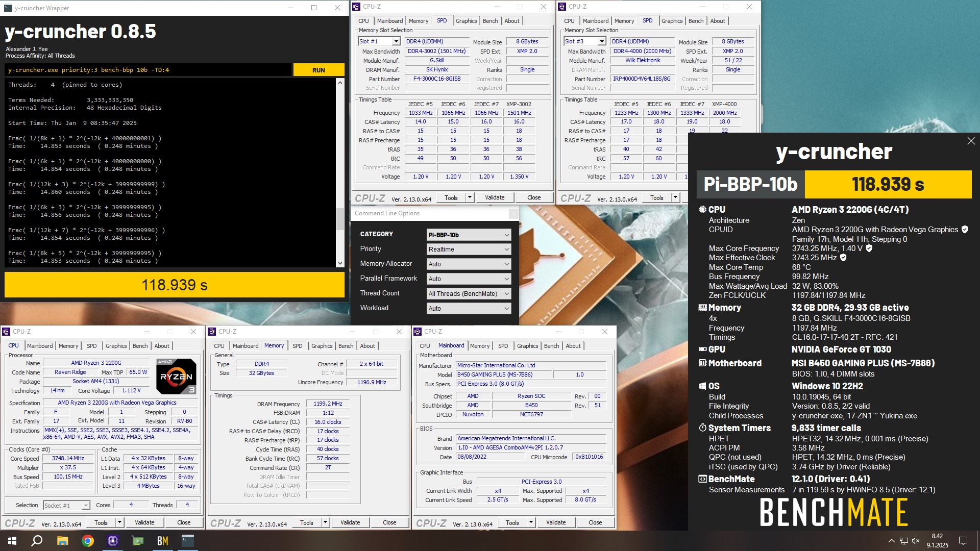Click the Ryzen 3 logo in CPU-Z
This screenshot has height=551, width=980.
point(176,377)
